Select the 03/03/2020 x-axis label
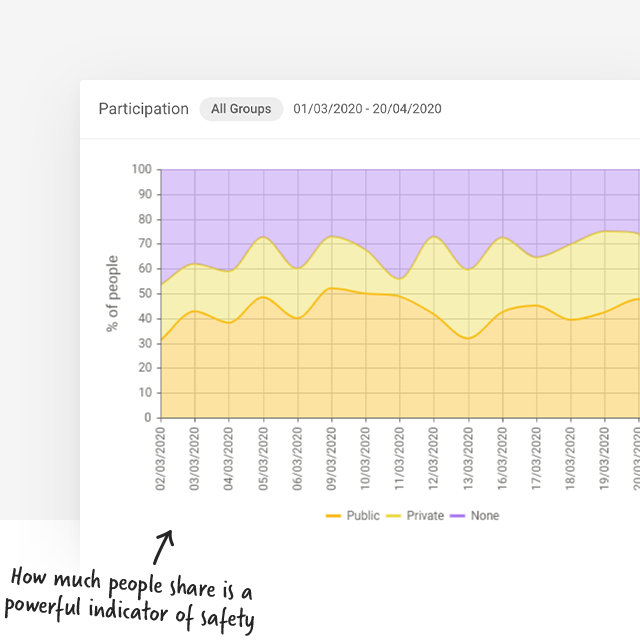 click(x=194, y=459)
